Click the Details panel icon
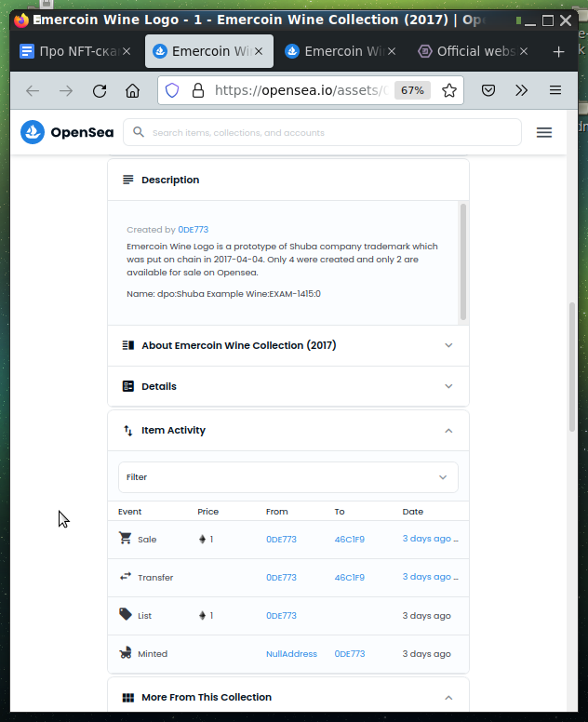The image size is (588, 722). tap(128, 386)
